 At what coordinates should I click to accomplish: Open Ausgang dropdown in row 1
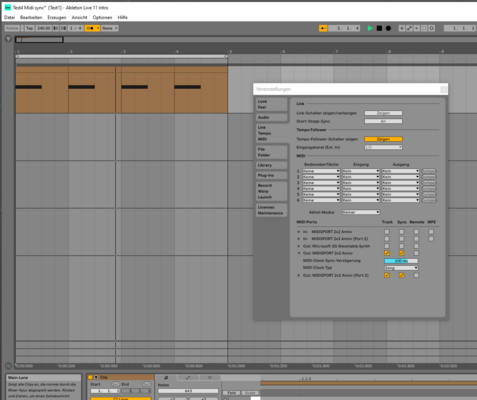(x=400, y=171)
